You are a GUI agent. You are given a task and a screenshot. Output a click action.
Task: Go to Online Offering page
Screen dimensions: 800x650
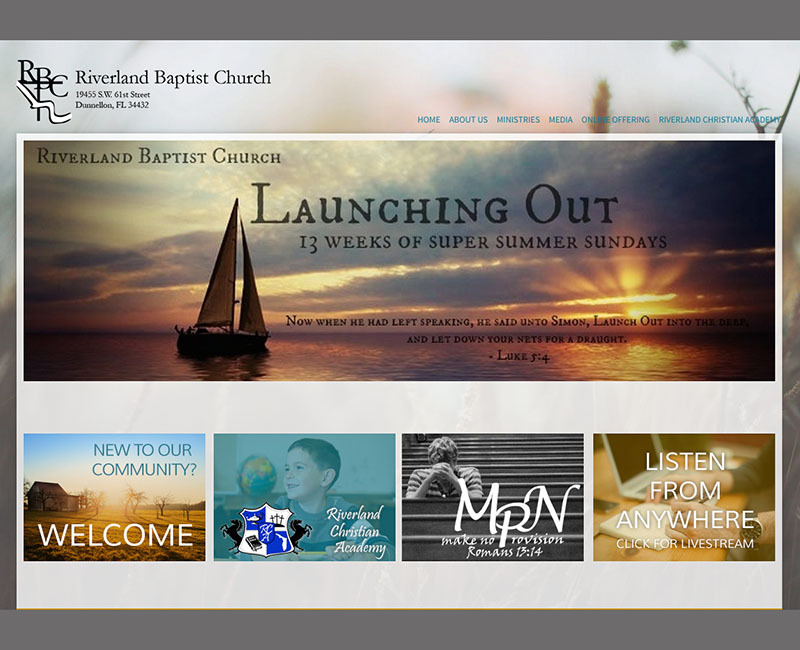point(615,119)
